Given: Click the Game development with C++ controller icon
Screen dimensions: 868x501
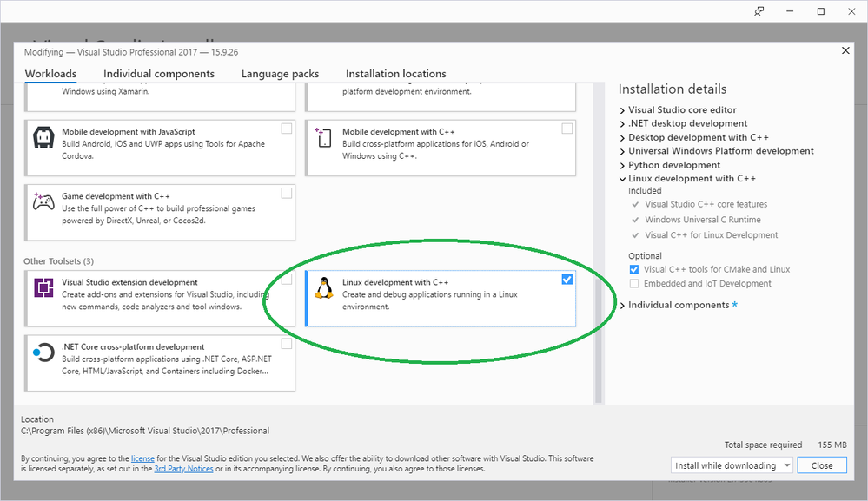Looking at the screenshot, I should point(43,201).
